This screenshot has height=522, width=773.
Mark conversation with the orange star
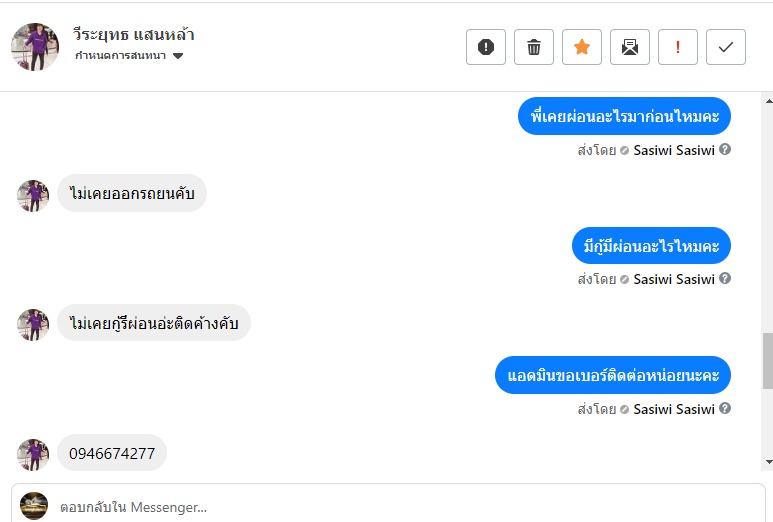coord(582,47)
